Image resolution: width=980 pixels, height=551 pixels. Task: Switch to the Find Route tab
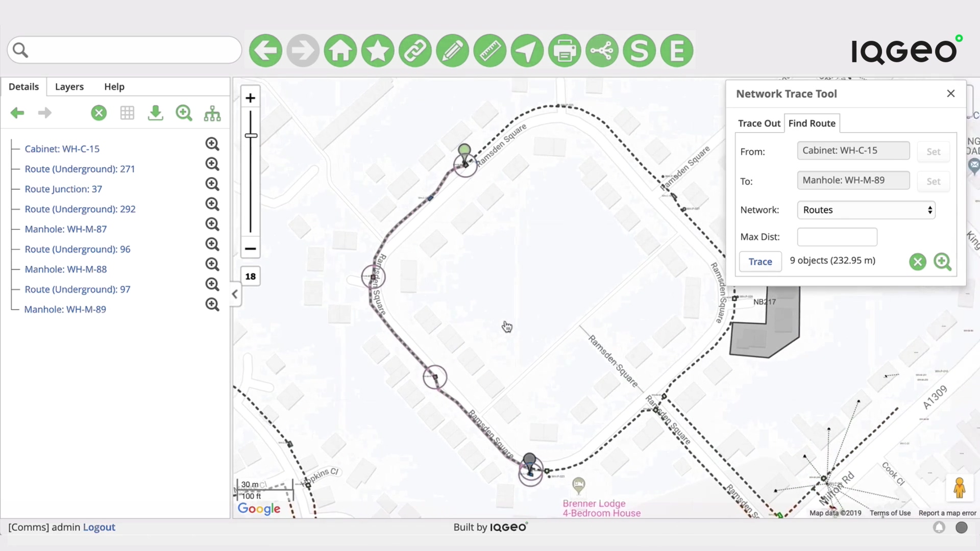coord(812,123)
